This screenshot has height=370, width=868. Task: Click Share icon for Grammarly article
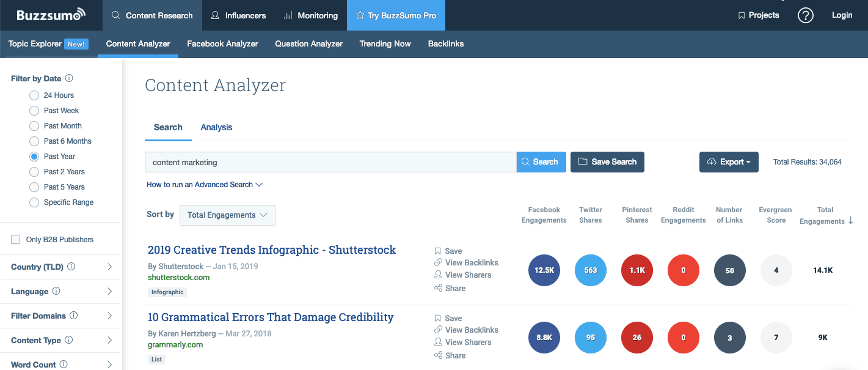(438, 356)
